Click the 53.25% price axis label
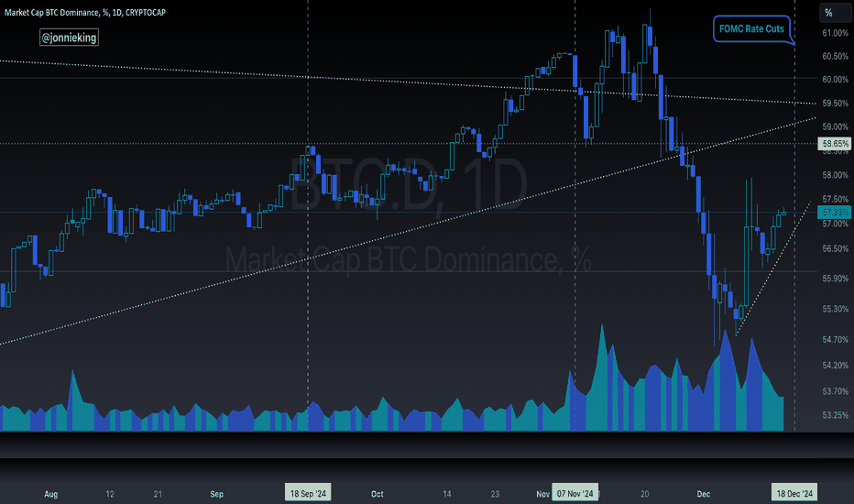This screenshot has height=504, width=854. click(835, 415)
